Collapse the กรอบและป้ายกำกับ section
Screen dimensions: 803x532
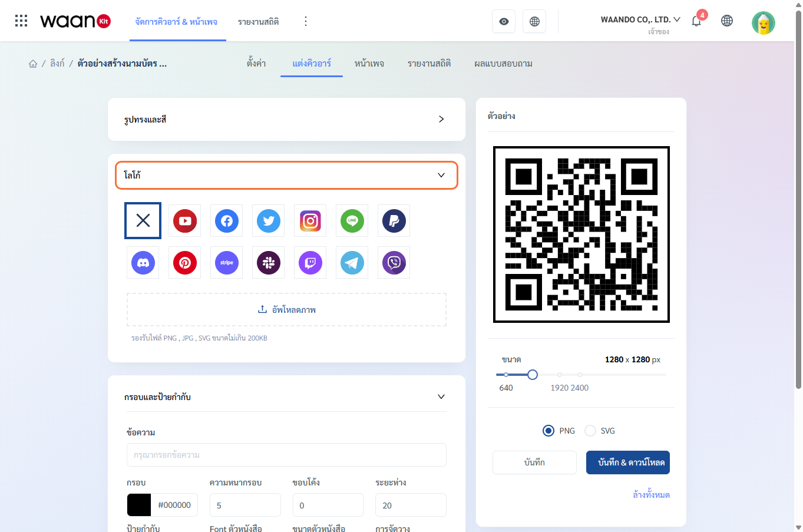click(x=286, y=396)
